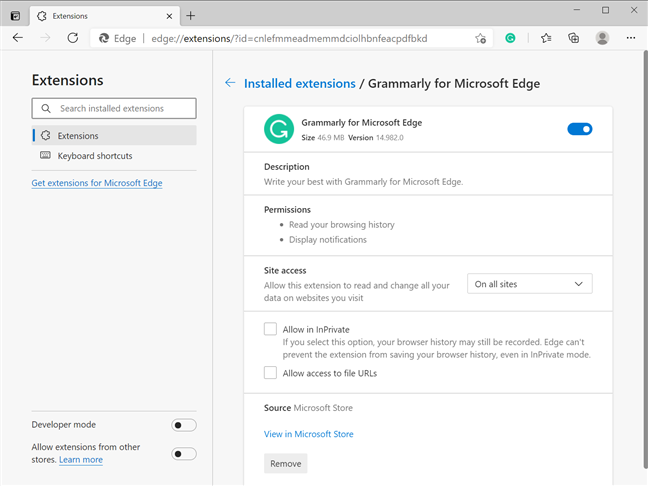Image resolution: width=648 pixels, height=486 pixels.
Task: Click Source Microsoft Store text
Action: tap(308, 407)
